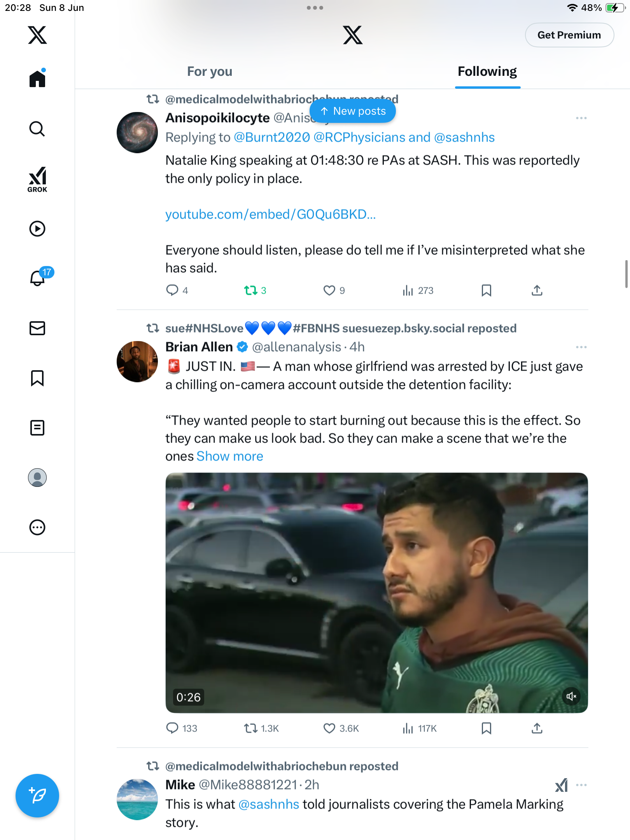The width and height of the screenshot is (630, 840).
Task: Undo repost on Anisopoikilocyte's post
Action: [x=255, y=290]
